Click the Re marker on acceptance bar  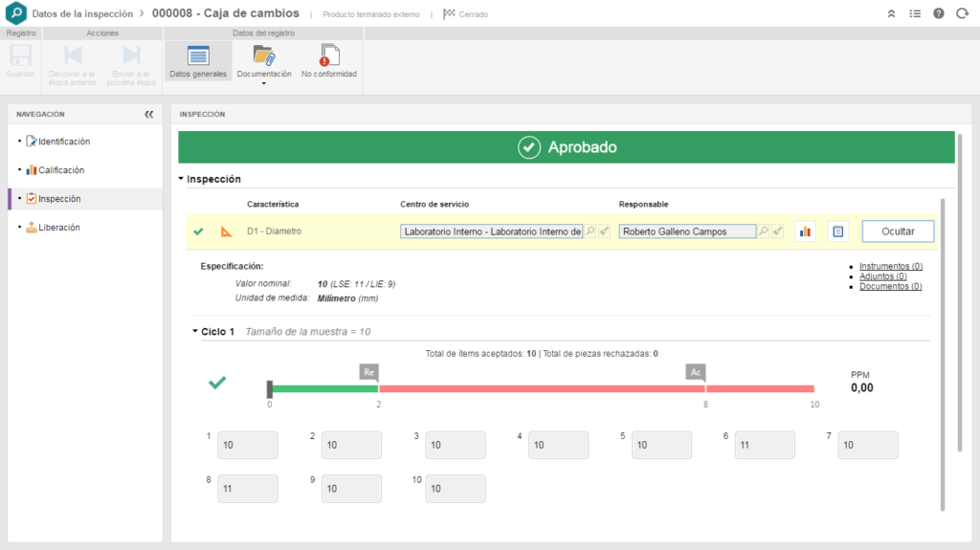[368, 372]
